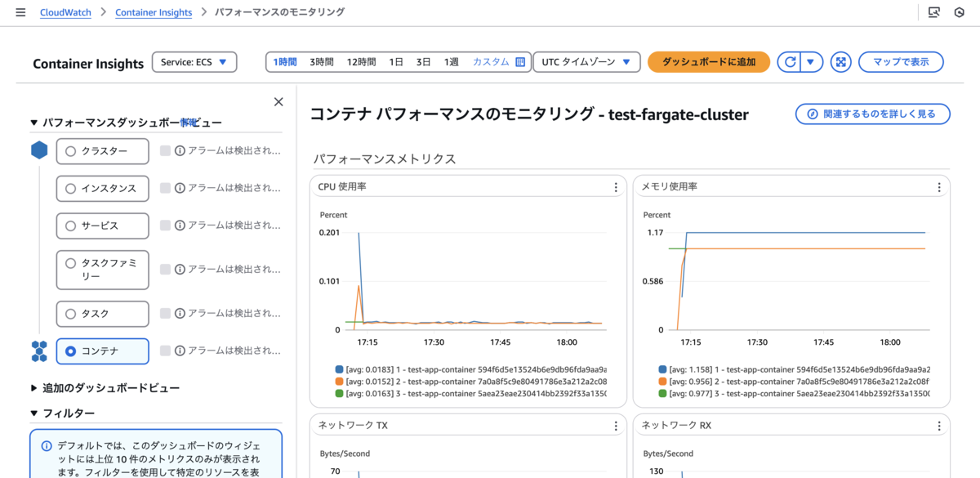Toggle the alarm checkbox for タスクファミリー

tap(166, 270)
